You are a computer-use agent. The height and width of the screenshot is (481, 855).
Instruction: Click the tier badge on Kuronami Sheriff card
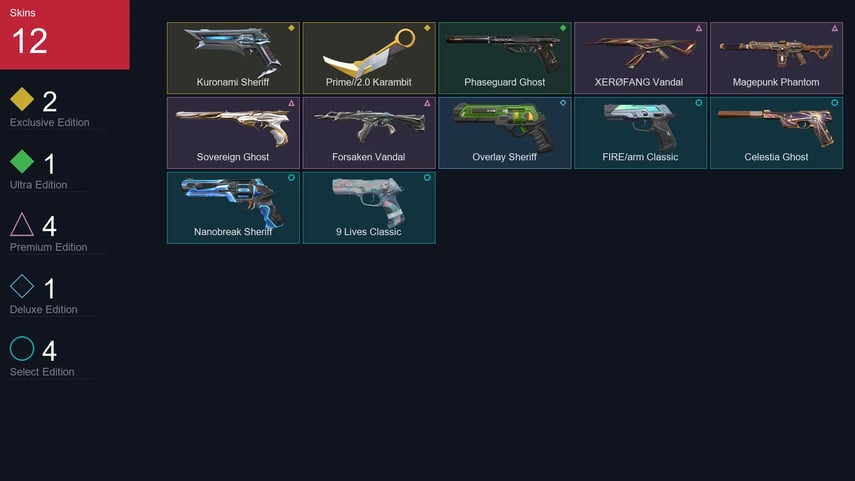click(291, 28)
